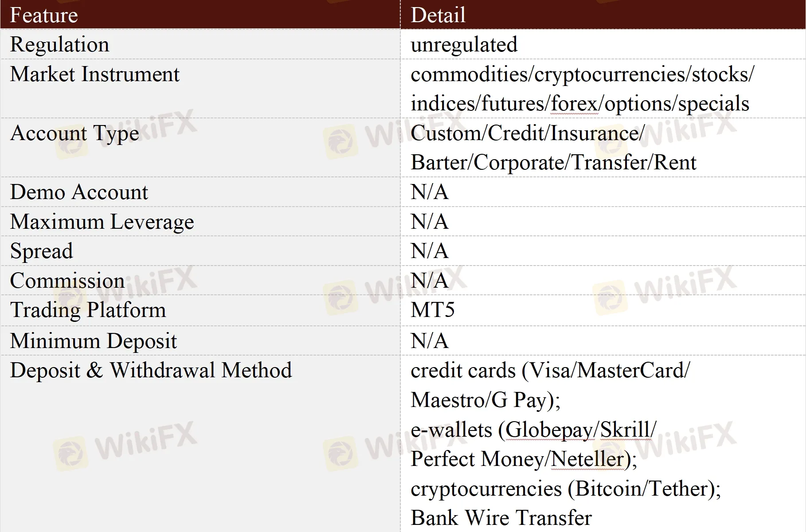This screenshot has height=532, width=806.
Task: Select the Regulation row label
Action: [59, 44]
